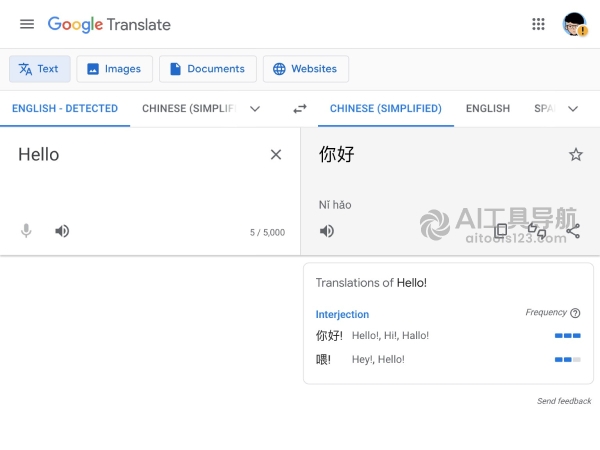Select the Text translation mode
Viewport: 600px width, 450px height.
40,69
